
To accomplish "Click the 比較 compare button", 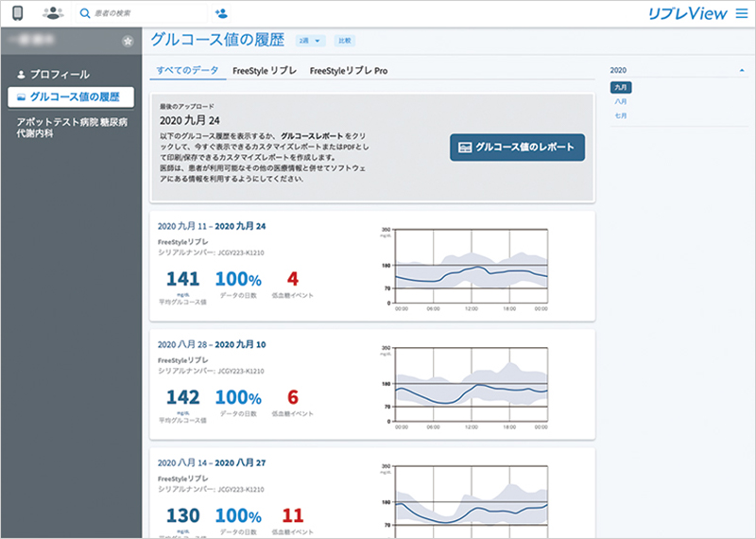I will click(345, 41).
